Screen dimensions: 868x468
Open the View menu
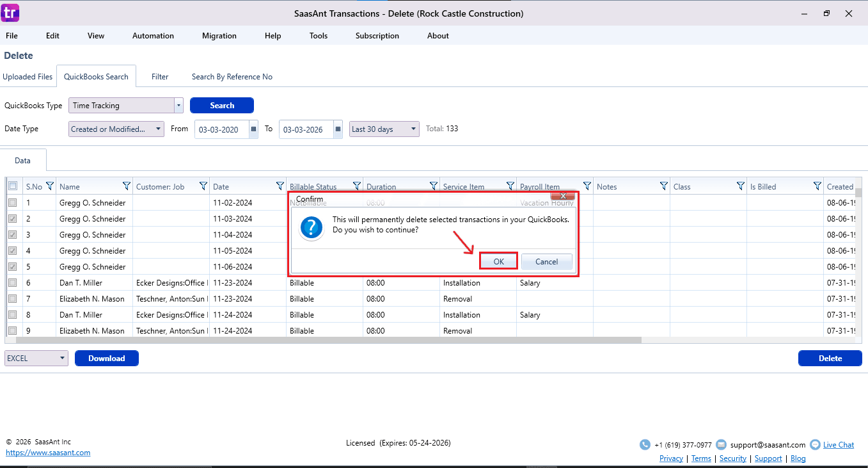pyautogui.click(x=96, y=36)
